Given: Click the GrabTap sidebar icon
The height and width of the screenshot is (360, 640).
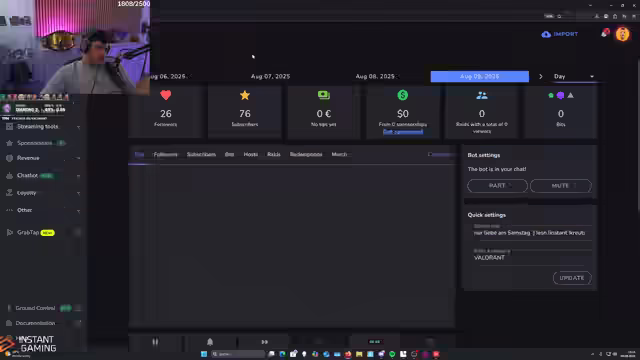Looking at the screenshot, I should [9, 232].
